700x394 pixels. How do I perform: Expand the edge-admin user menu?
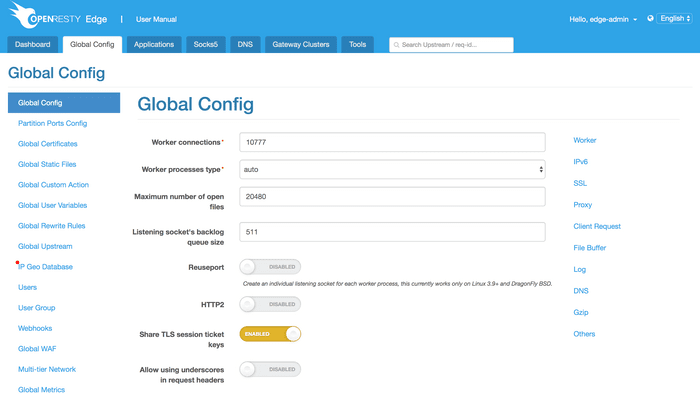click(603, 19)
